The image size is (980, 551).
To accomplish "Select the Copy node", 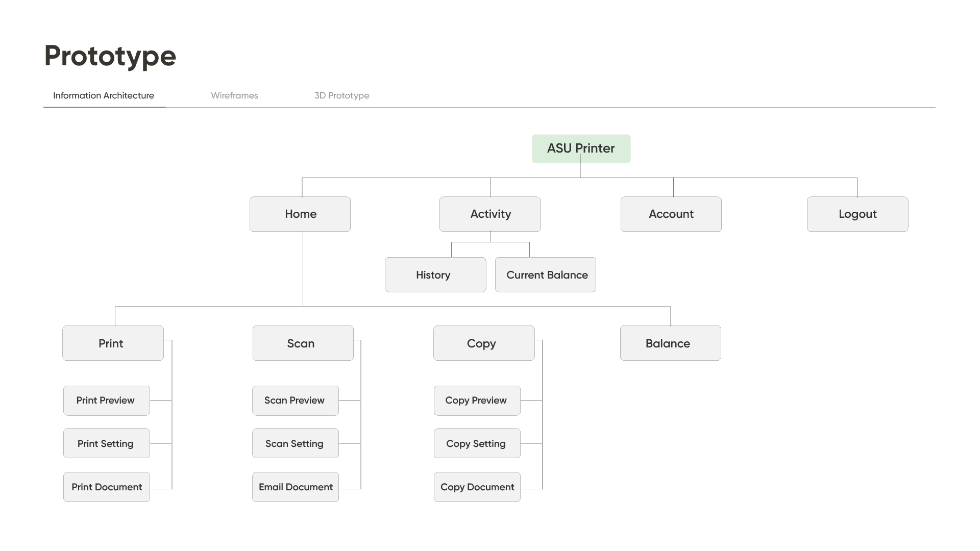I will click(484, 343).
